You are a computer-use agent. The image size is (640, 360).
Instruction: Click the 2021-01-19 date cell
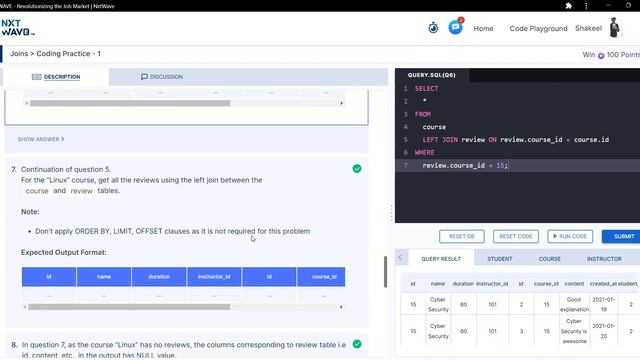(x=604, y=304)
